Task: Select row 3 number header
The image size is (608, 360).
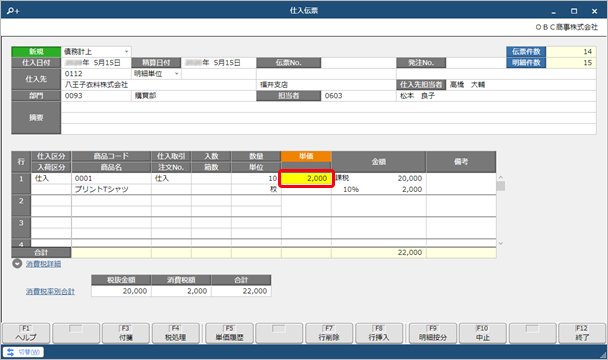Action: click(21, 228)
